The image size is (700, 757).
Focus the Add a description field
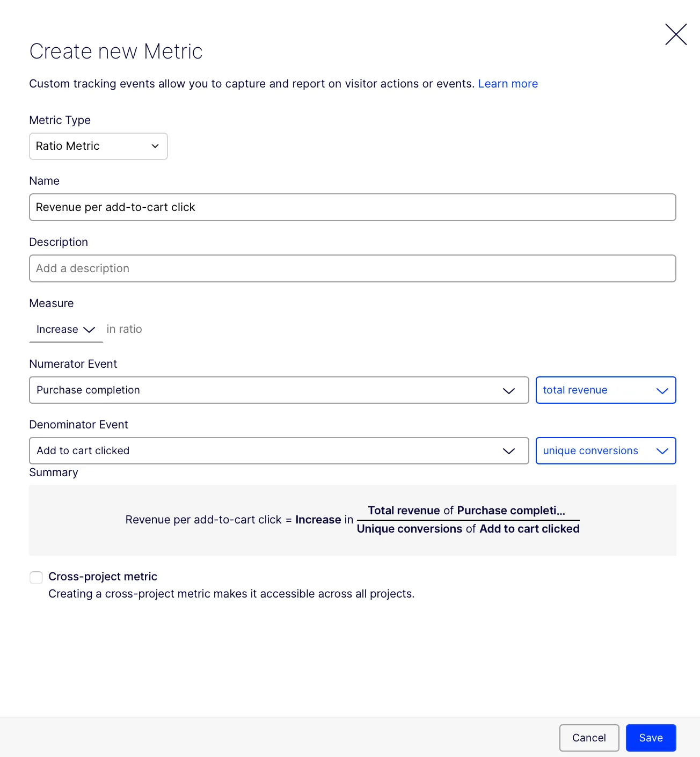tap(352, 268)
